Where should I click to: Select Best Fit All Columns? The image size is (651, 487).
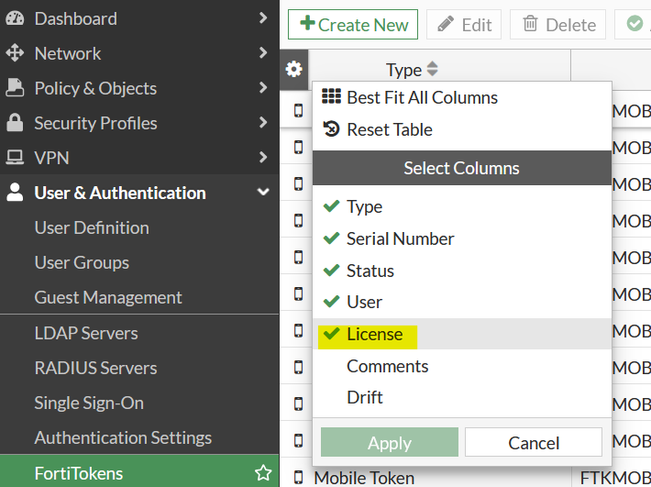click(x=421, y=97)
